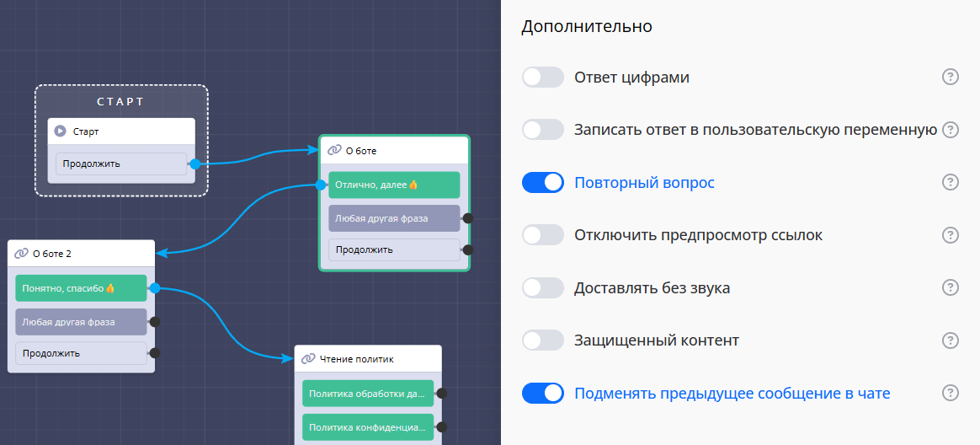Viewport: 980px width, 445px height.
Task: Click Продолжить output dot in О боте block
Action: tap(468, 249)
